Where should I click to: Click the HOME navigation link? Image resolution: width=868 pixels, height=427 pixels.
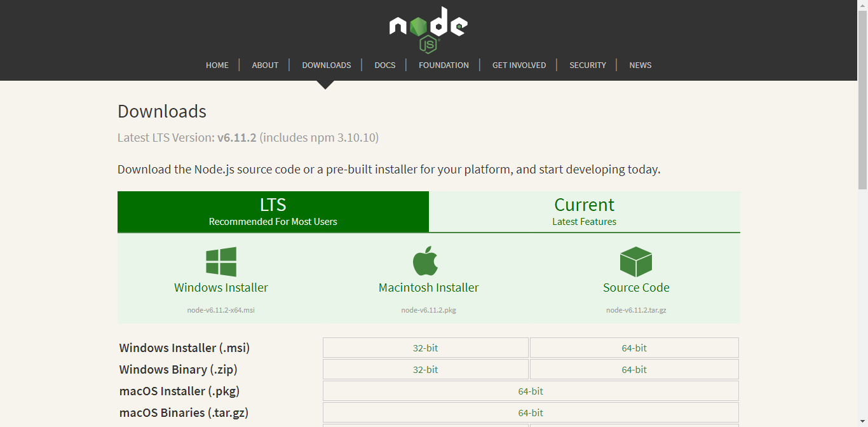[x=217, y=65]
